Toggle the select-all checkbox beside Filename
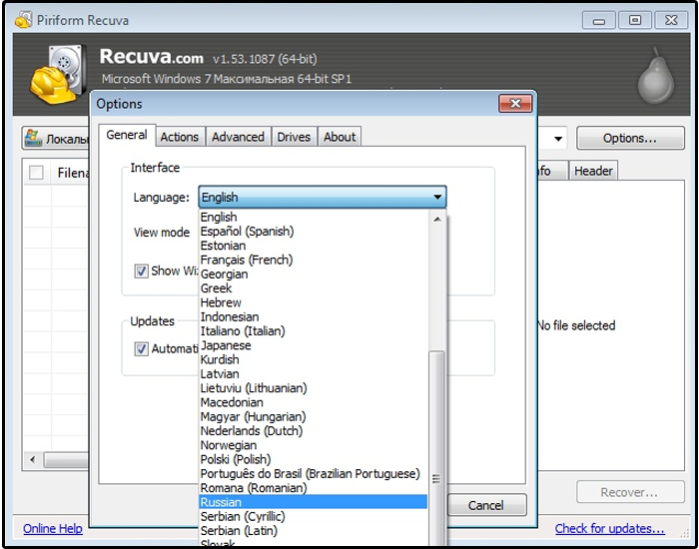Image resolution: width=699 pixels, height=549 pixels. coord(36,172)
